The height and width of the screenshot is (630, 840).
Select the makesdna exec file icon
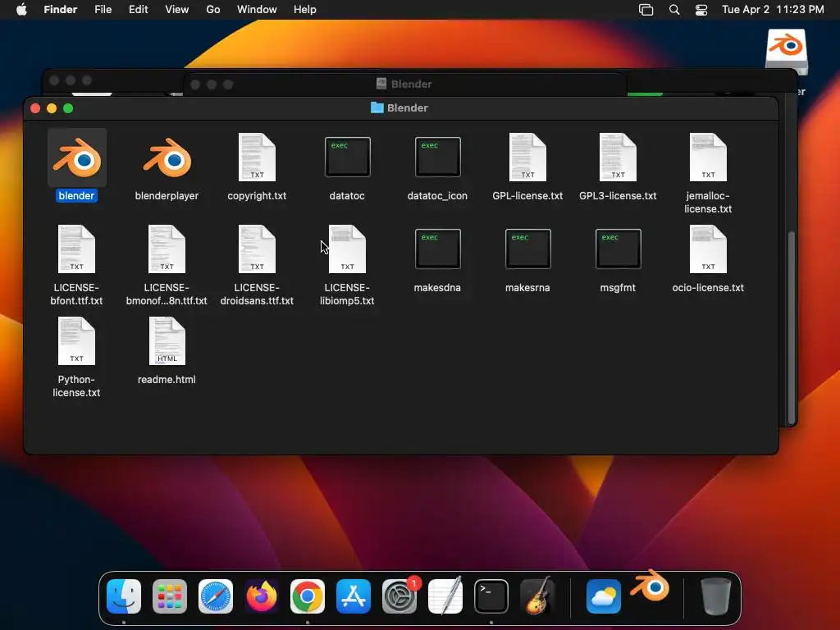coord(437,249)
